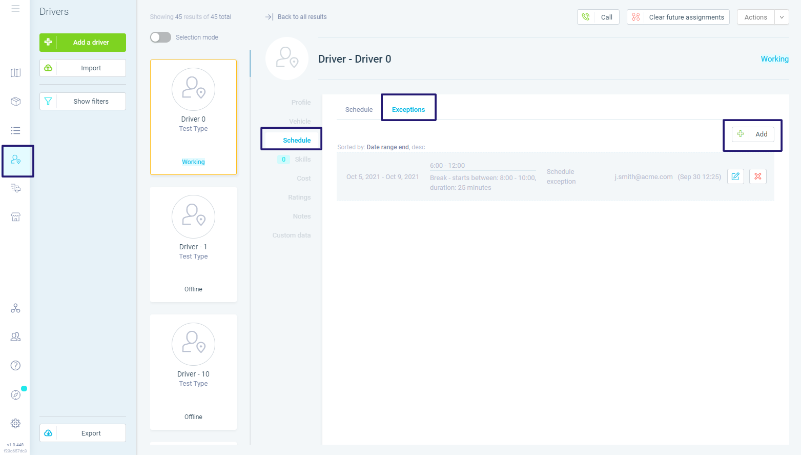The height and width of the screenshot is (455, 801).
Task: Open the help question mark icon
Action: (x=16, y=366)
